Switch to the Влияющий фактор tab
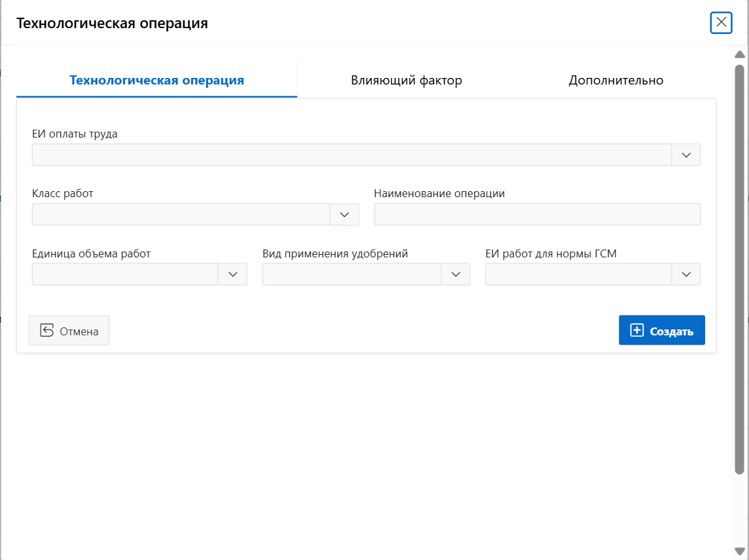Screen dimensions: 749x560 click(406, 81)
